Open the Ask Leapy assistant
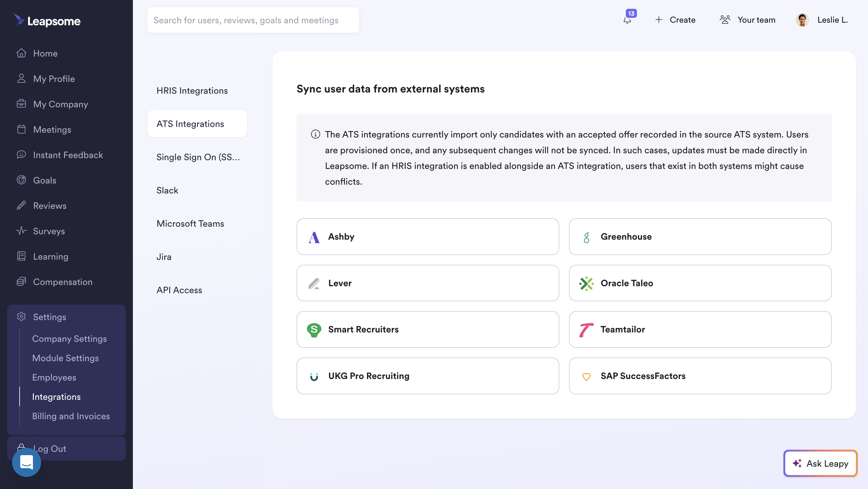 click(x=820, y=463)
